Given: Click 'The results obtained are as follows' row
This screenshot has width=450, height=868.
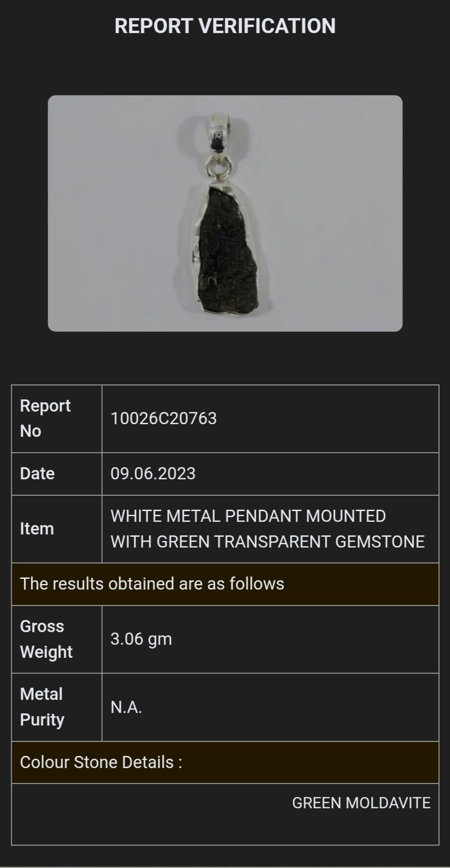Looking at the screenshot, I should tap(225, 584).
